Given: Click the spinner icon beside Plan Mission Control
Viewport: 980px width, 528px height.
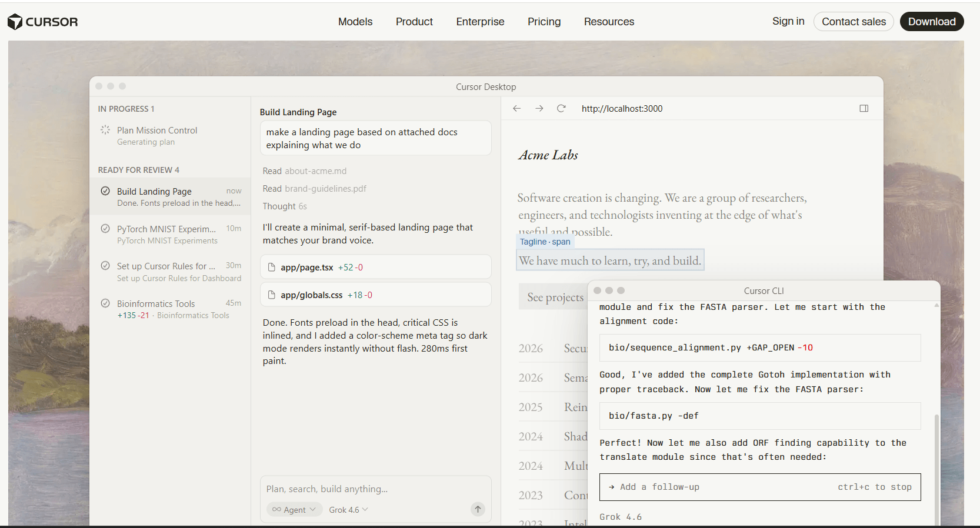Looking at the screenshot, I should [105, 129].
